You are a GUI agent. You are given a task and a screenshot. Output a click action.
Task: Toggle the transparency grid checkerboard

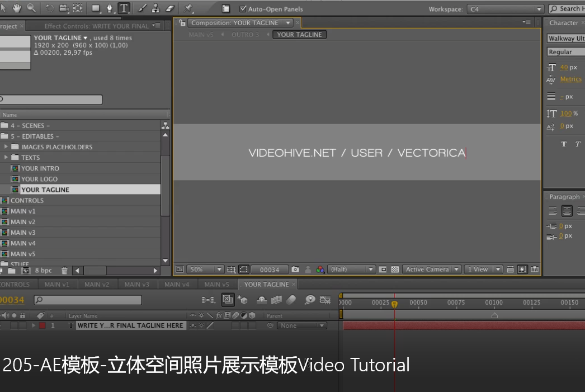395,270
